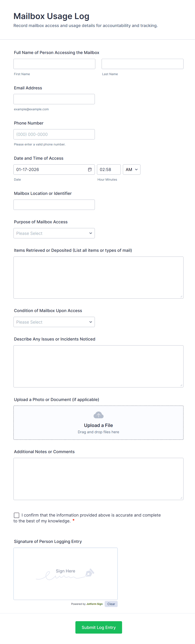195x644 pixels.
Task: Click the Mailbox Location or Identifier field
Action: [54, 204]
